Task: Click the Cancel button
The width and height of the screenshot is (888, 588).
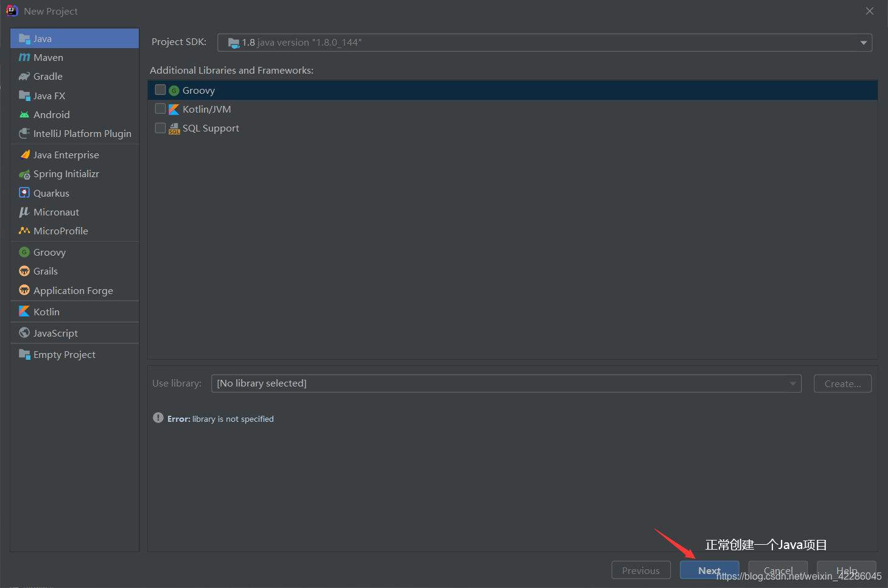Action: click(778, 570)
